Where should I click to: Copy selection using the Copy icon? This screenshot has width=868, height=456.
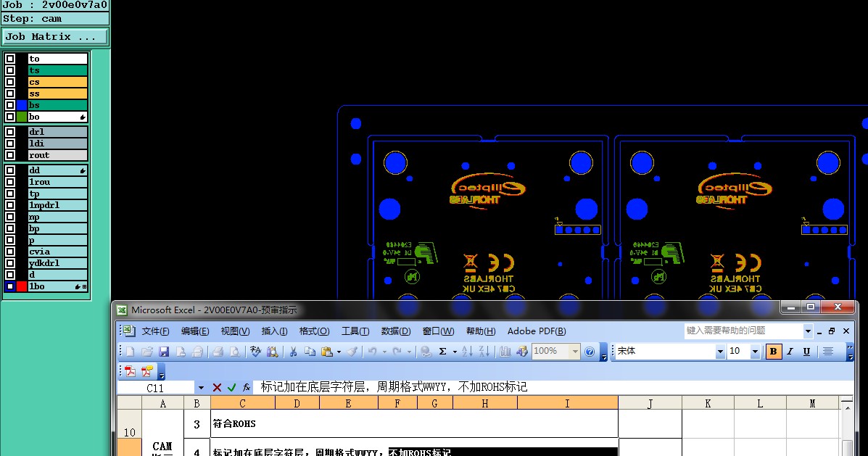pyautogui.click(x=310, y=352)
